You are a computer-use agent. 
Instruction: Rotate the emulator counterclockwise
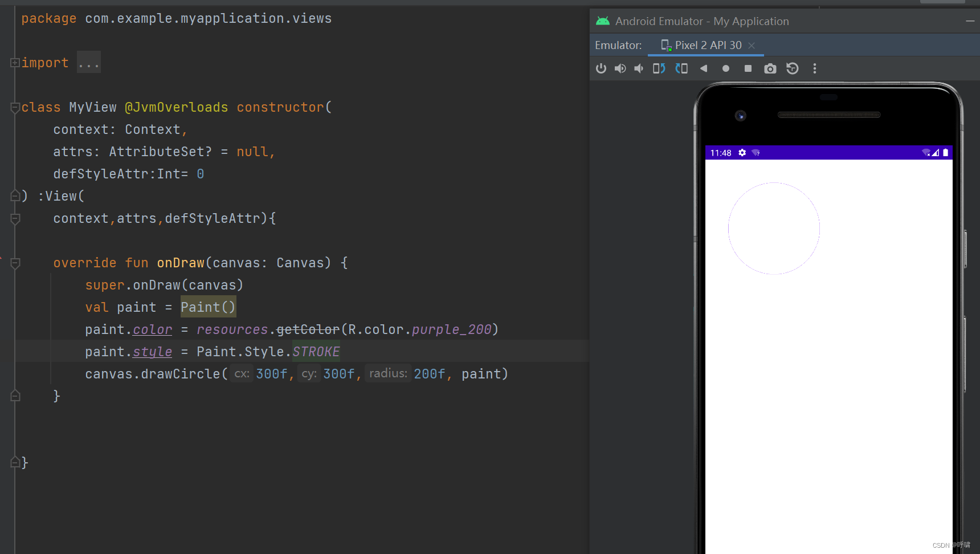coord(659,68)
